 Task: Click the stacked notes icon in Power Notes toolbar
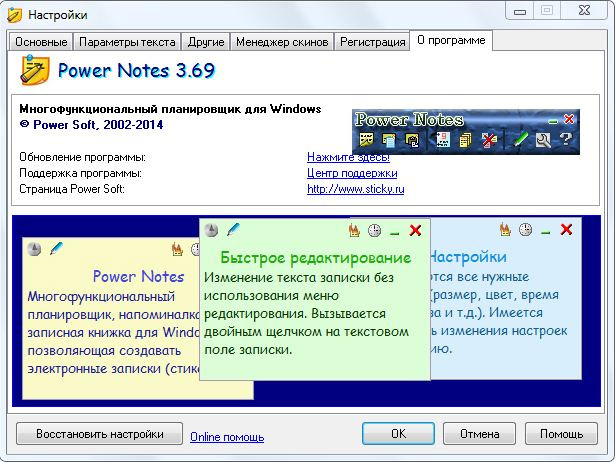[x=465, y=140]
